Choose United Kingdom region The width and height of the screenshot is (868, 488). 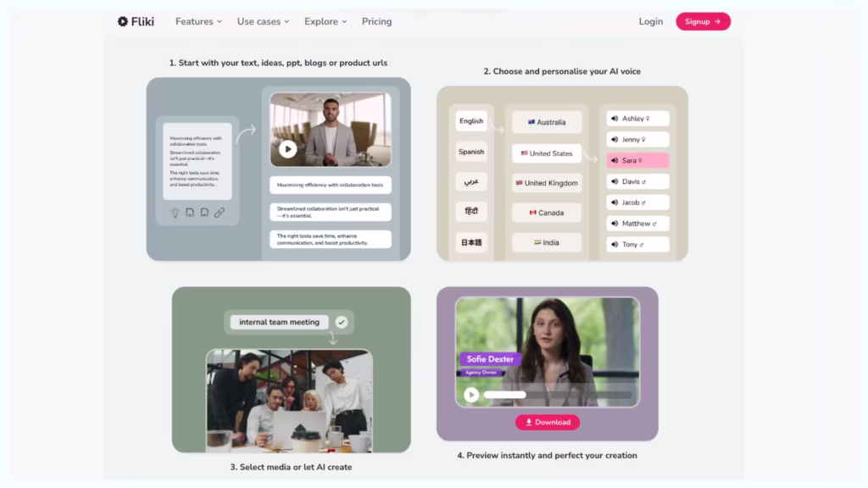(547, 183)
